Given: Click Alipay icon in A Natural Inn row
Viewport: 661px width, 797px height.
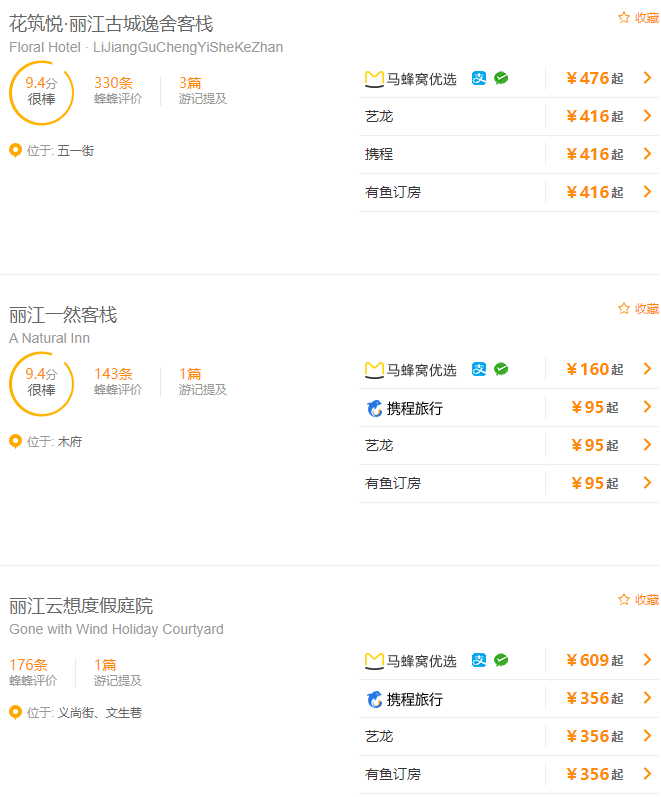Looking at the screenshot, I should [x=479, y=369].
